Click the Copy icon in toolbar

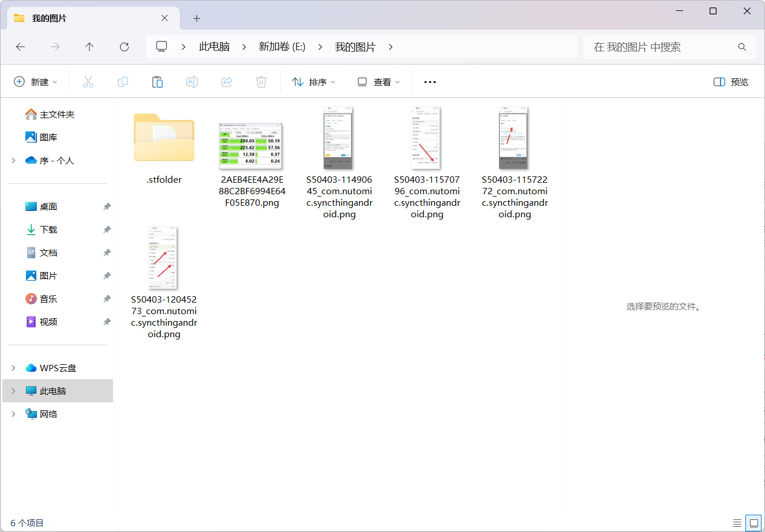[x=123, y=82]
